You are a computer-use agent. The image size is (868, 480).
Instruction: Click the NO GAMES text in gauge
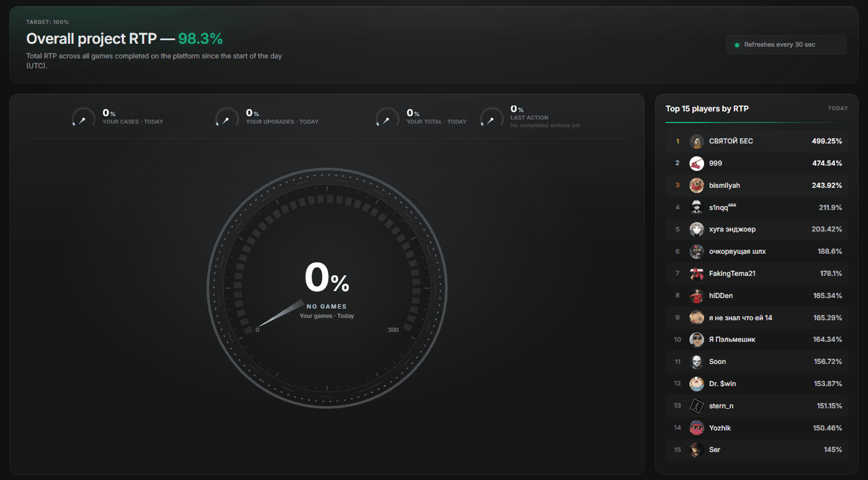(x=327, y=307)
